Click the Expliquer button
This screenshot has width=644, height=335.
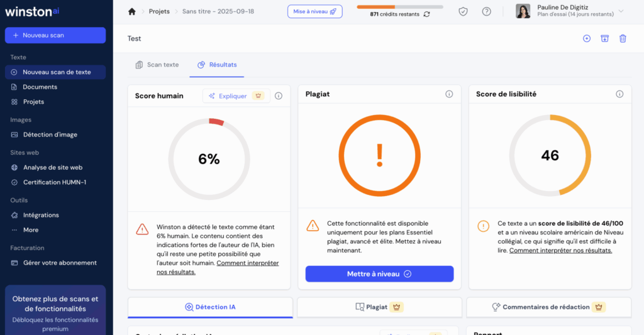click(236, 96)
